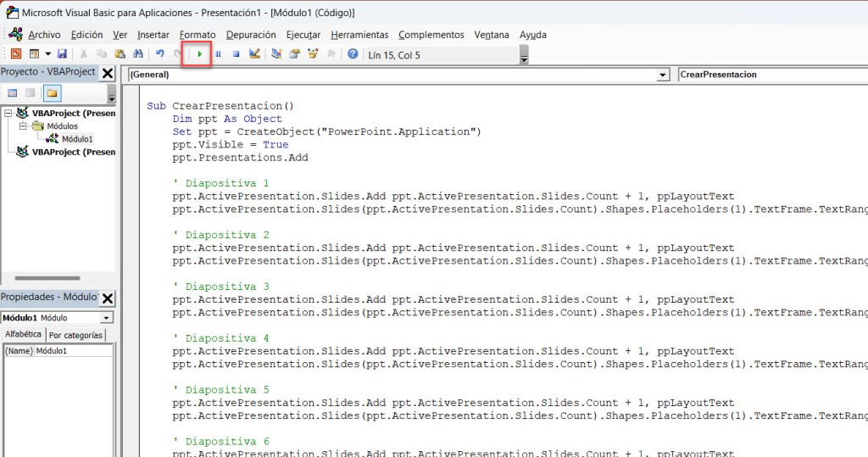This screenshot has width=868, height=457.
Task: Open Find with the binoculars icon
Action: point(137,54)
